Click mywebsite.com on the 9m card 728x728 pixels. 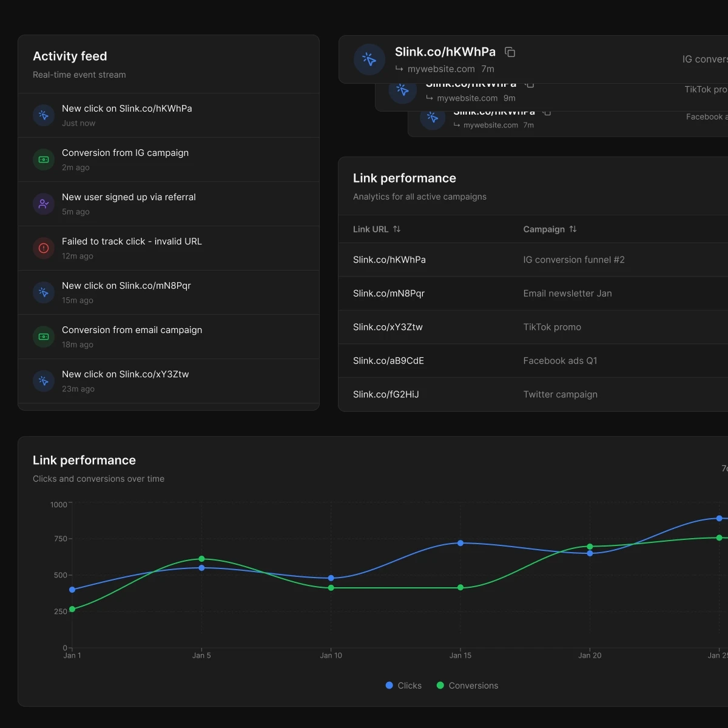(x=467, y=98)
